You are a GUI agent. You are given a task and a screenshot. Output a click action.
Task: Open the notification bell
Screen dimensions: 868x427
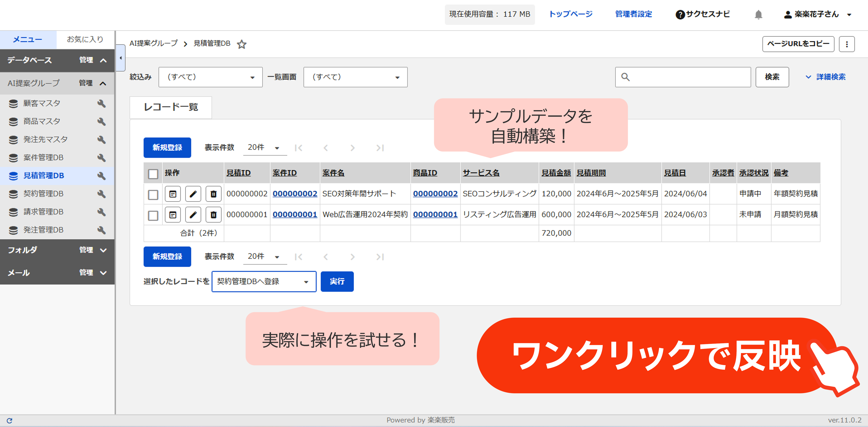coord(758,14)
